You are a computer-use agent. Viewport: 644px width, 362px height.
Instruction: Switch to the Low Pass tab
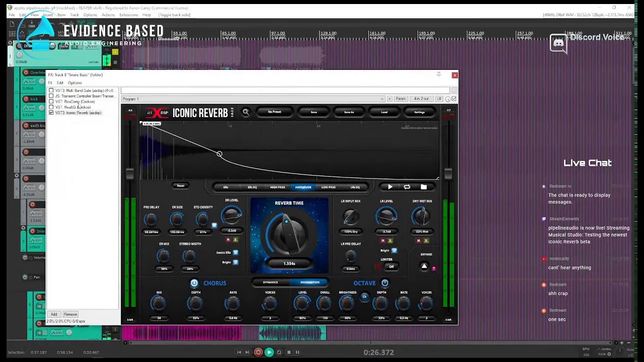pyautogui.click(x=329, y=187)
